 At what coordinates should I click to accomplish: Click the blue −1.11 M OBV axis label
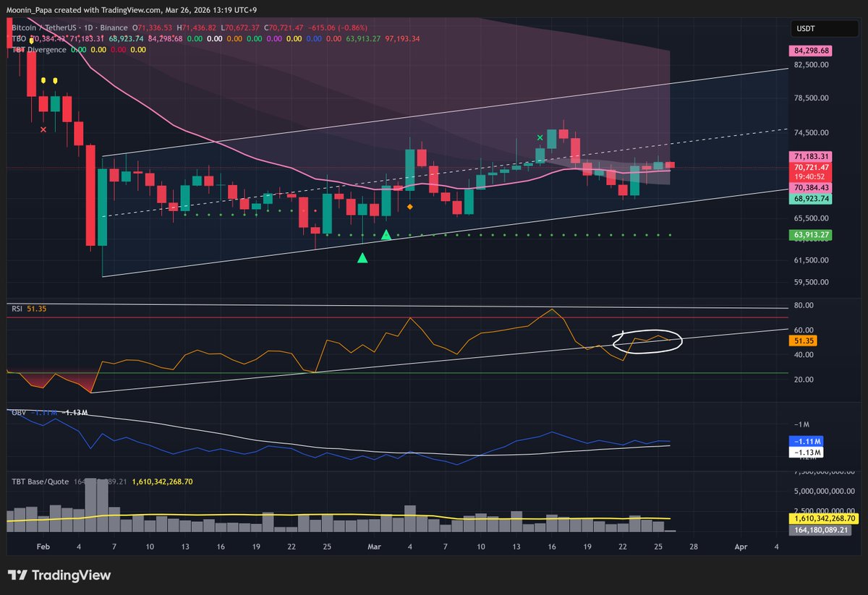point(807,441)
